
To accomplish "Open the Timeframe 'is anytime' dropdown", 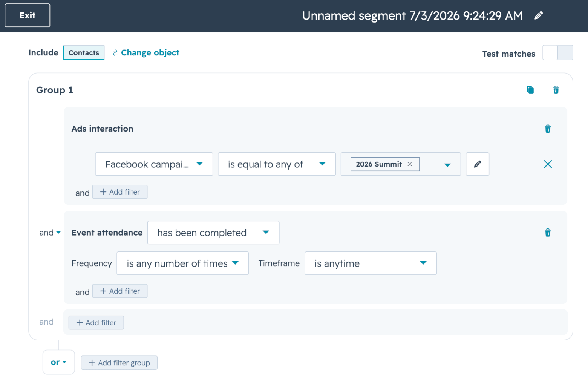I will [371, 263].
